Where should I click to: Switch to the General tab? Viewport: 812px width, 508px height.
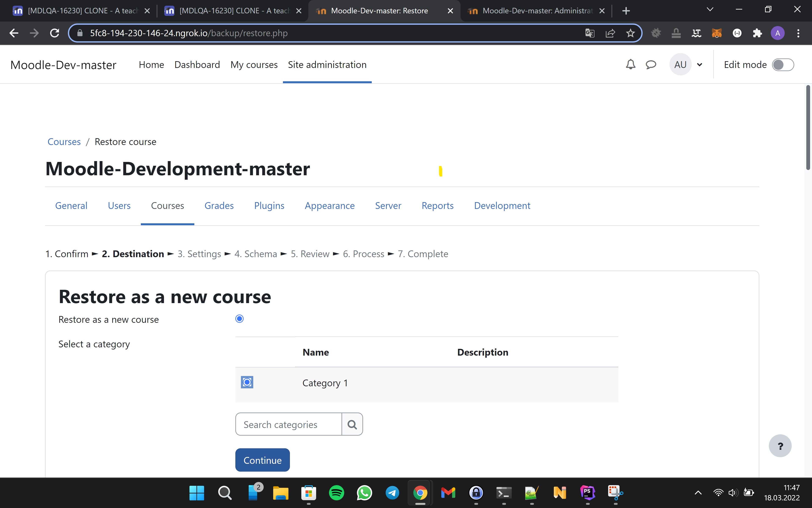[x=71, y=206]
